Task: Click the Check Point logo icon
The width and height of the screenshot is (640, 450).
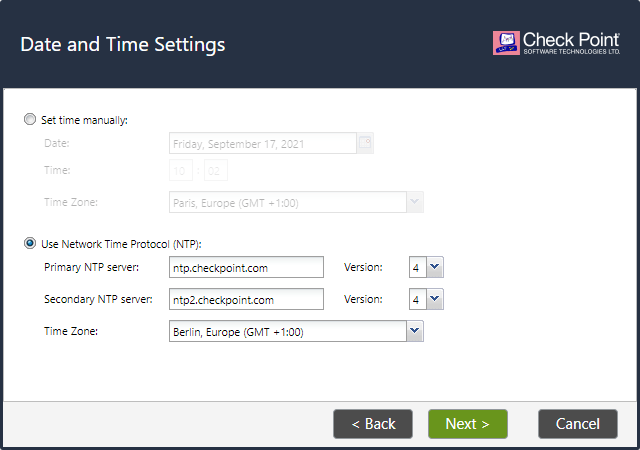Action: point(506,43)
